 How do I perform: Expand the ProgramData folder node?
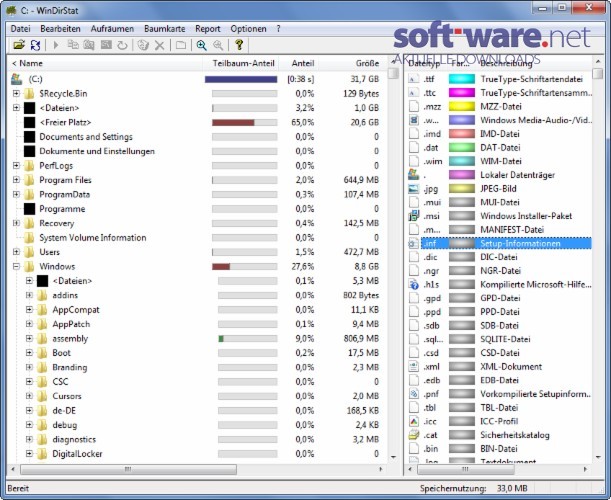tap(16, 194)
